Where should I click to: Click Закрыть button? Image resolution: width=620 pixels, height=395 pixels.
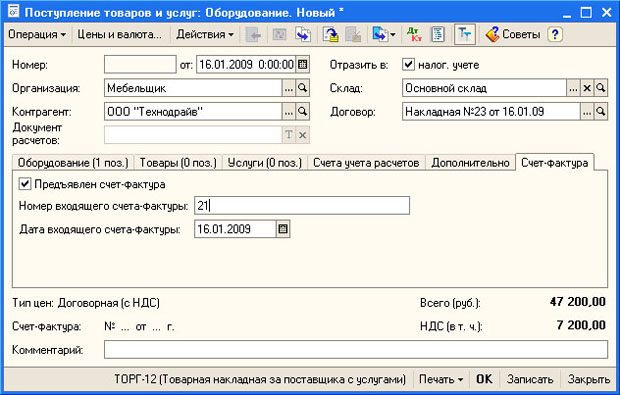click(x=589, y=379)
